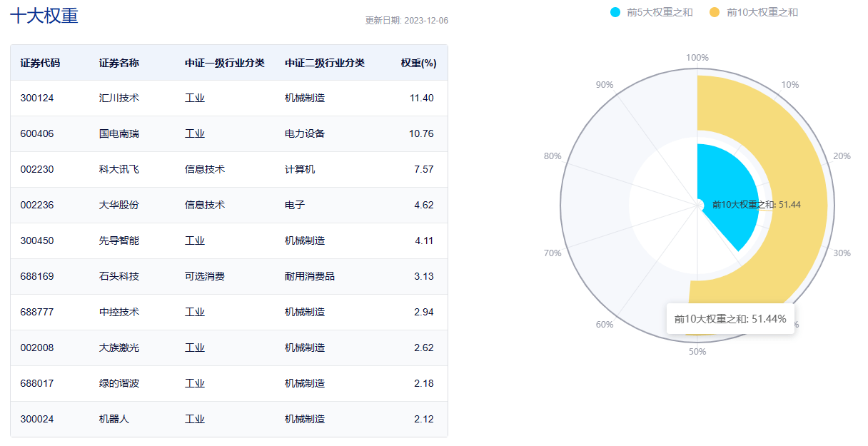The image size is (868, 446).
Task: Click the yellow legend dot for top-10 weights
Action: coord(715,12)
